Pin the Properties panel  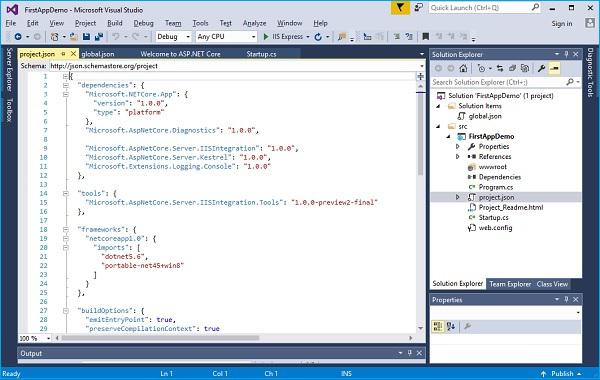(x=567, y=300)
